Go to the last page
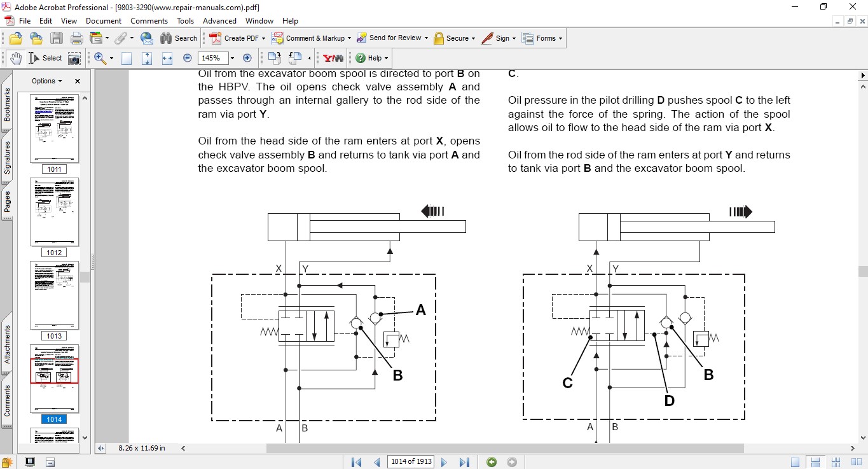This screenshot has width=868, height=469. coord(464,462)
